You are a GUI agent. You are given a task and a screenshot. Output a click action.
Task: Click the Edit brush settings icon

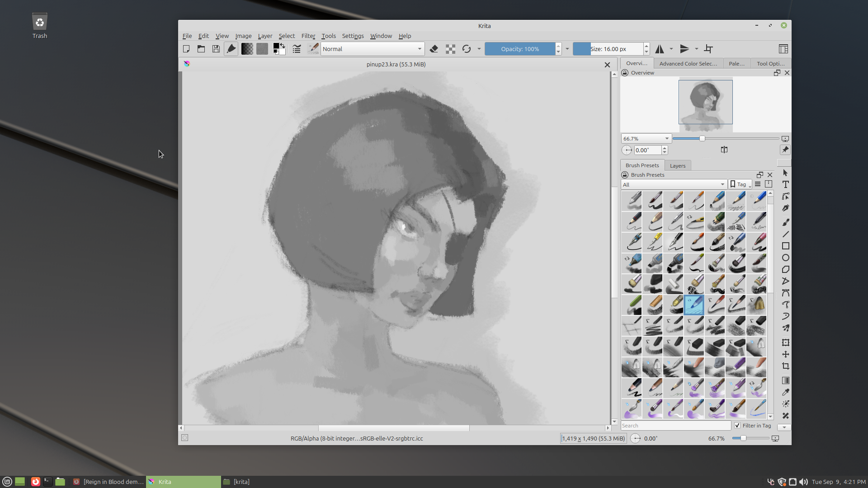point(297,49)
